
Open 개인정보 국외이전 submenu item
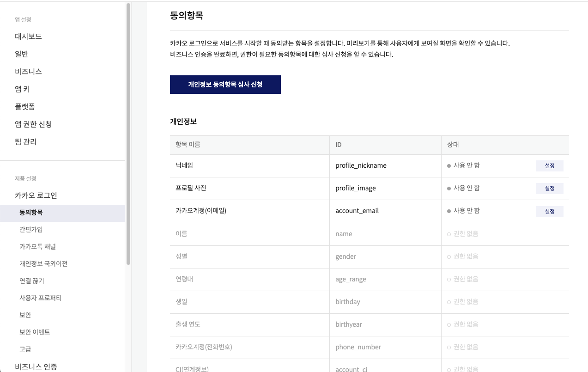tap(43, 264)
